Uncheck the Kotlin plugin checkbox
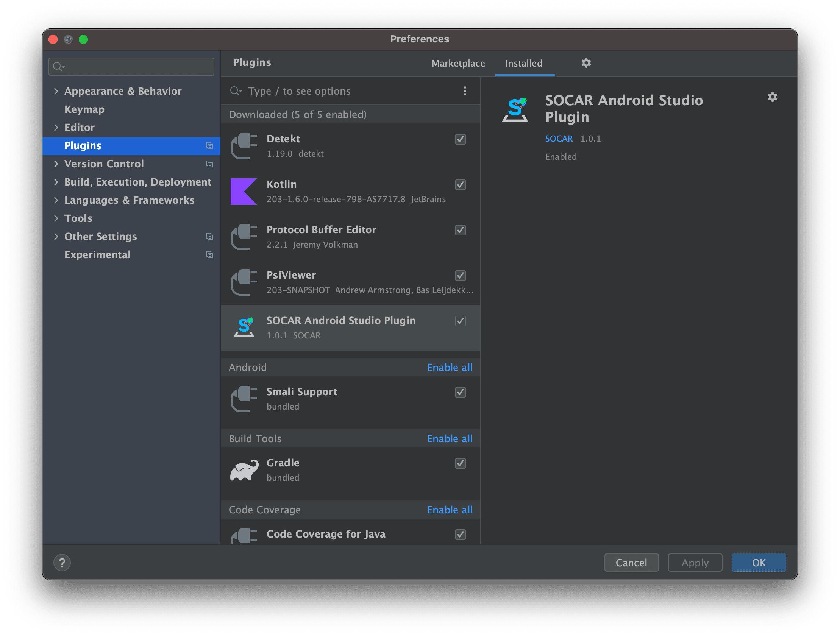Image resolution: width=840 pixels, height=636 pixels. tap(460, 185)
